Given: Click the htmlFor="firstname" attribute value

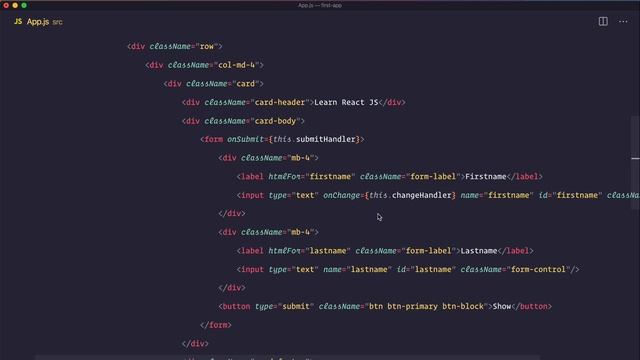Looking at the screenshot, I should 330,176.
